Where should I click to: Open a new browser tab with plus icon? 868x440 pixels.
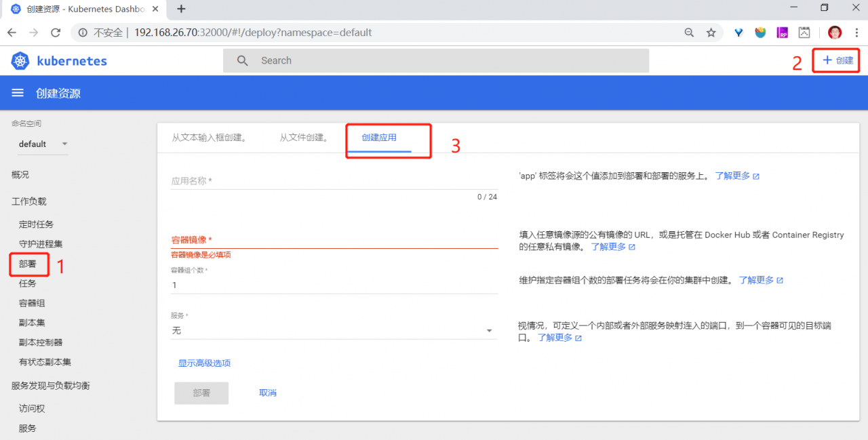(181, 9)
